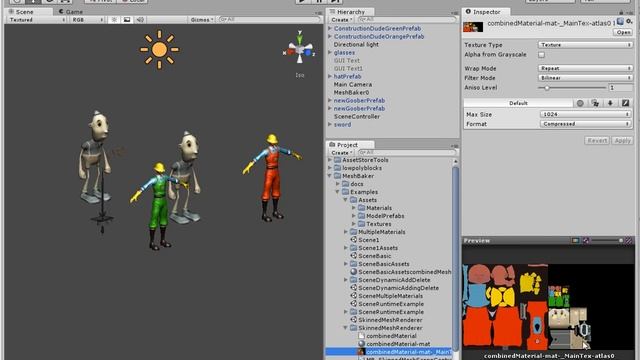Click the Scene view search field
The height and width of the screenshot is (360, 640).
pyautogui.click(x=269, y=19)
